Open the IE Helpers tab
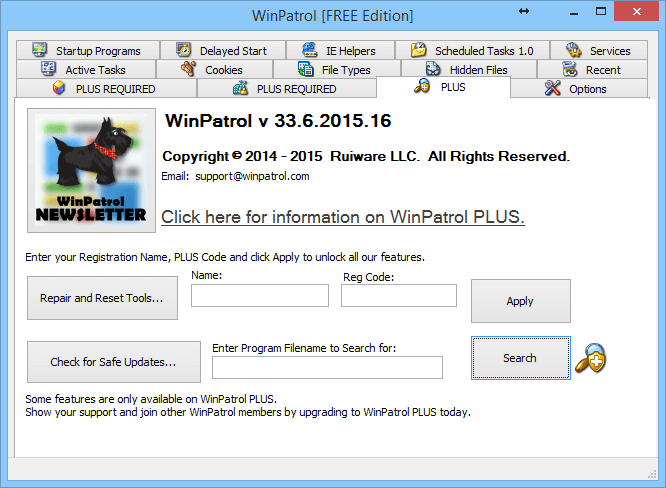Viewport: 666px width, 488px height. coord(341,50)
